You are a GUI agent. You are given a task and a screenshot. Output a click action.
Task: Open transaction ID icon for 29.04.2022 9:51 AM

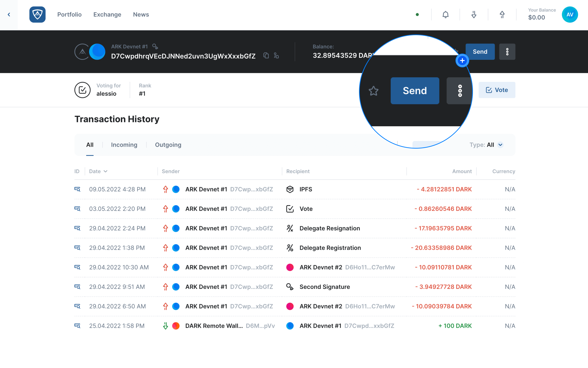pyautogui.click(x=77, y=287)
